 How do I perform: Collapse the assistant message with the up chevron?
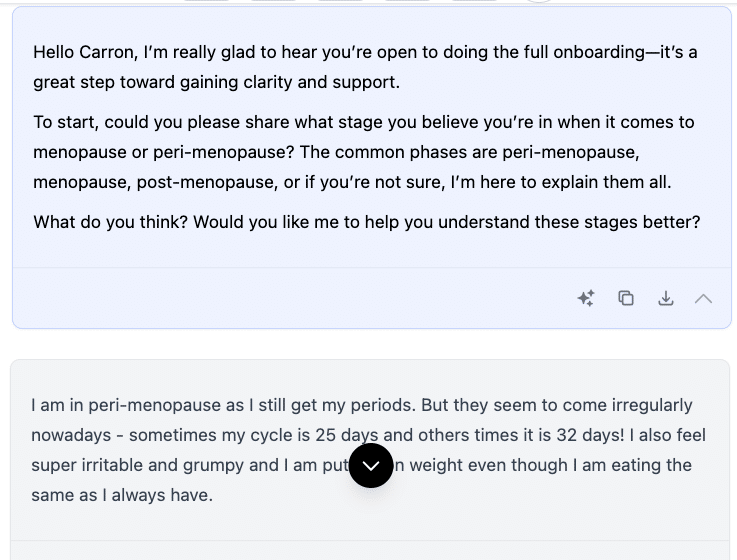coord(703,298)
